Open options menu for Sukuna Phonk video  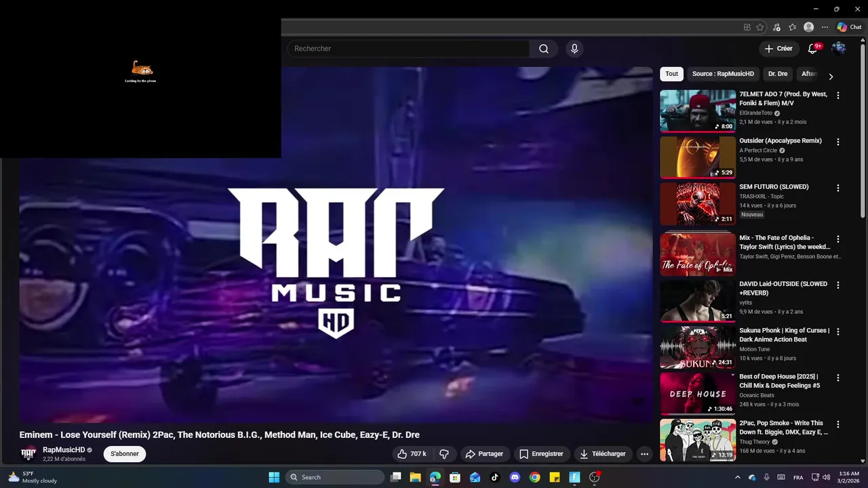click(838, 332)
